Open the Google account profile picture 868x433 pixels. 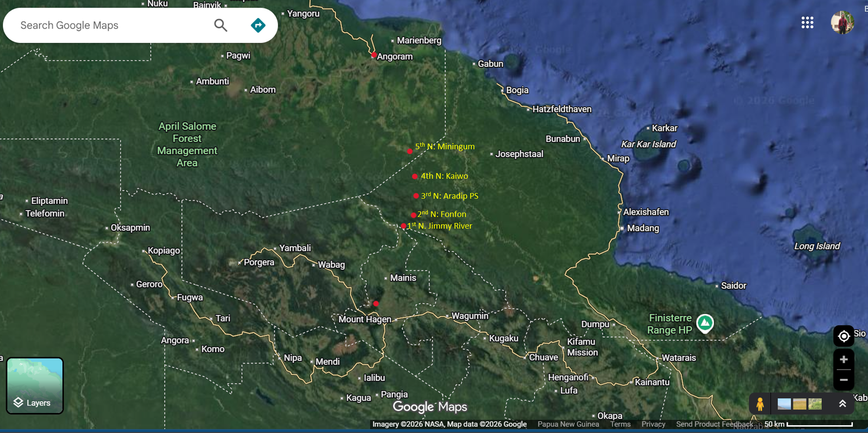pos(842,23)
